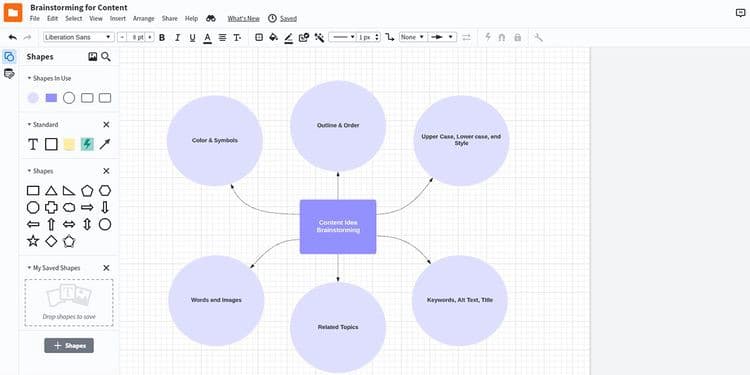This screenshot has width=750, height=375.
Task: Click the shape options square icon
Action: coord(259,37)
